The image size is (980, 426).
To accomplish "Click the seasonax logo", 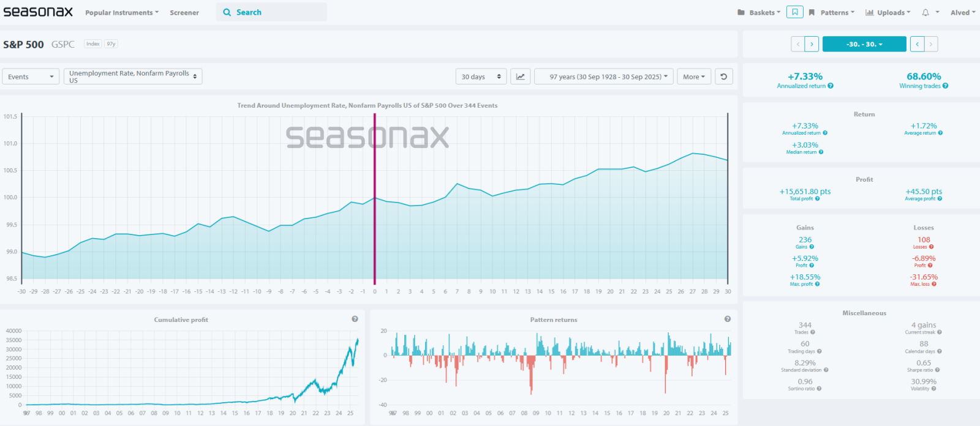I will coord(38,12).
